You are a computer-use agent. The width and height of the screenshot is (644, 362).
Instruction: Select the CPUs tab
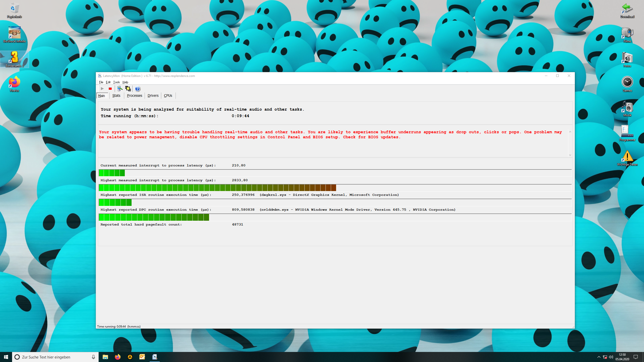tap(168, 96)
